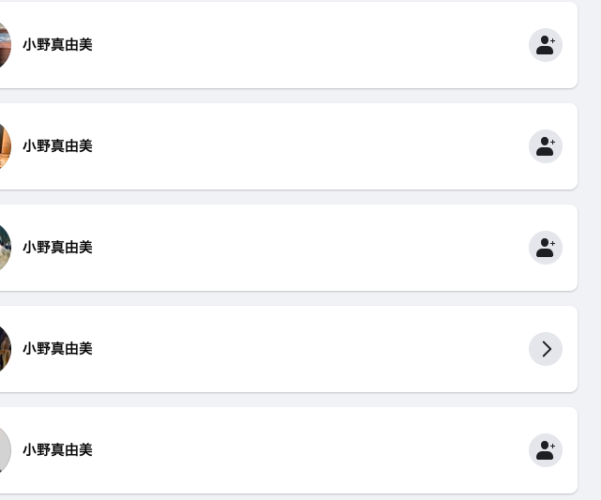Send friend request to second 小野真由美
The width and height of the screenshot is (601, 500).
click(545, 146)
